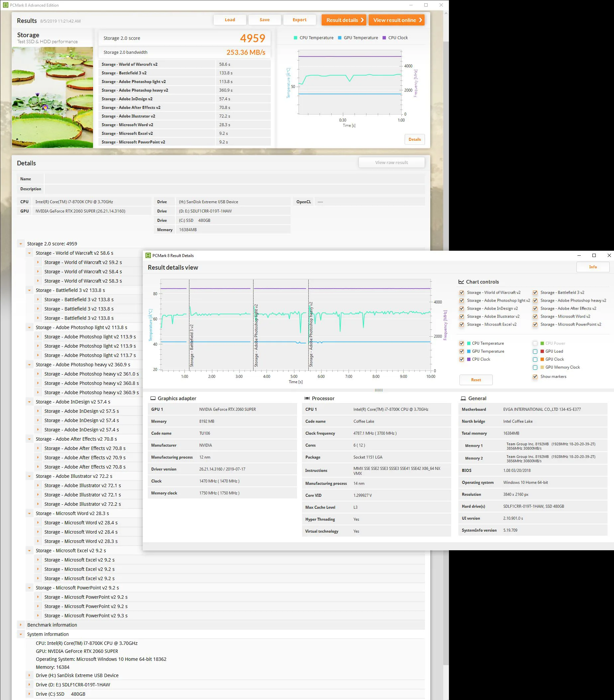Uncheck Storage - World of Warcraft v2 checkbox

click(x=461, y=293)
